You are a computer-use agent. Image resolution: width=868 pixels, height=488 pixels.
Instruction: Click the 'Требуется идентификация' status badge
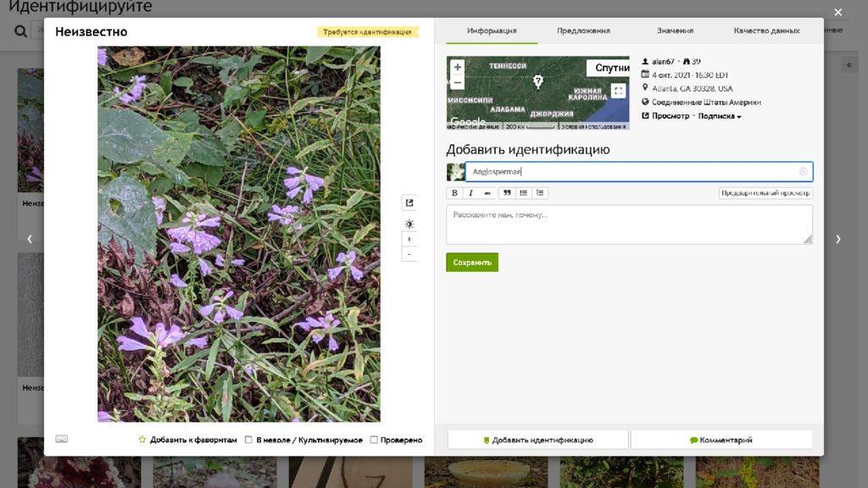coord(367,32)
